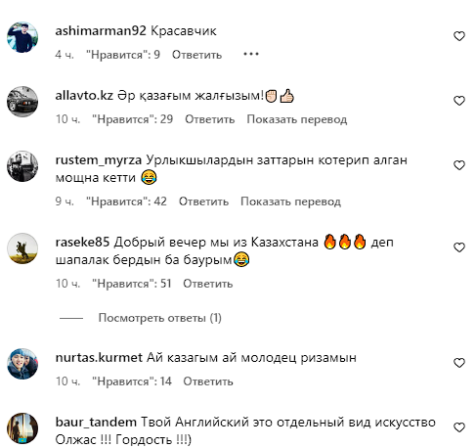Screen dimensions: 476x448
Task: Open allavto.kz's car avatar
Action: point(22,102)
